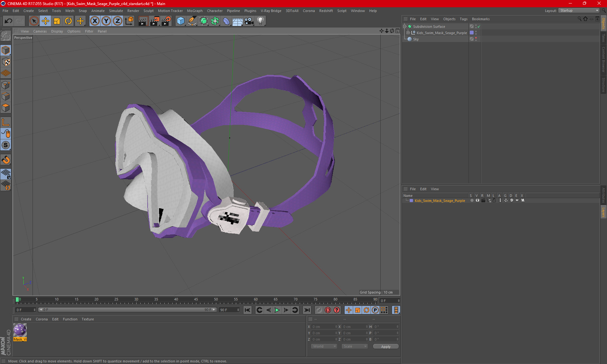
Task: Collapse the Subdivision Surface tree item
Action: coord(405,27)
